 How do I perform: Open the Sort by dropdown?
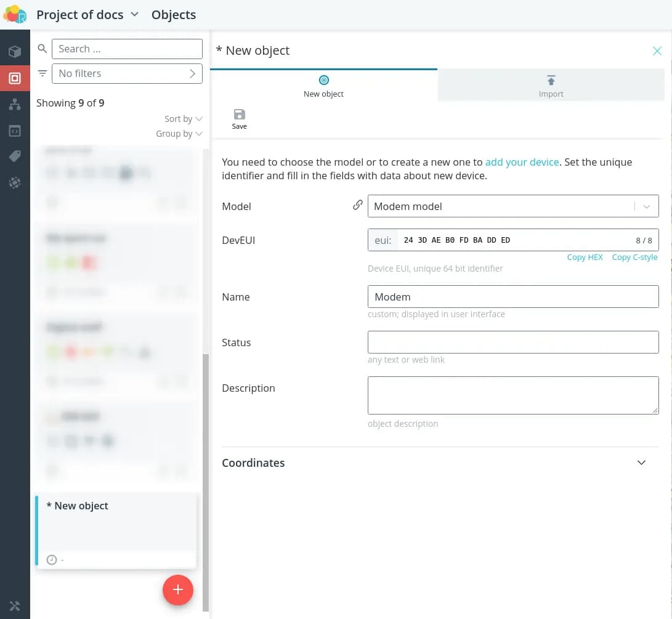183,119
